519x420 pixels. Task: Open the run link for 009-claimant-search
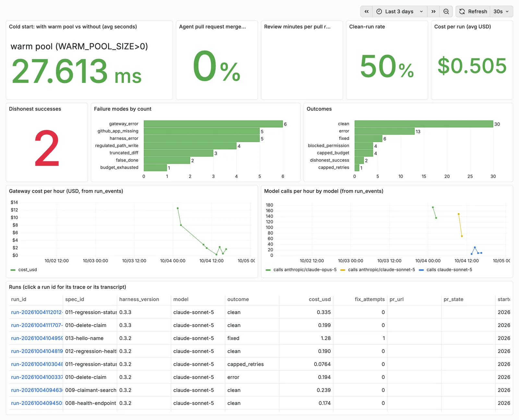click(37, 390)
